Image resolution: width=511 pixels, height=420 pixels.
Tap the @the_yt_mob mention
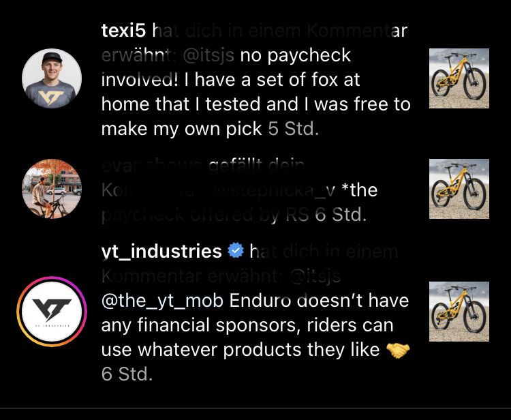[163, 301]
